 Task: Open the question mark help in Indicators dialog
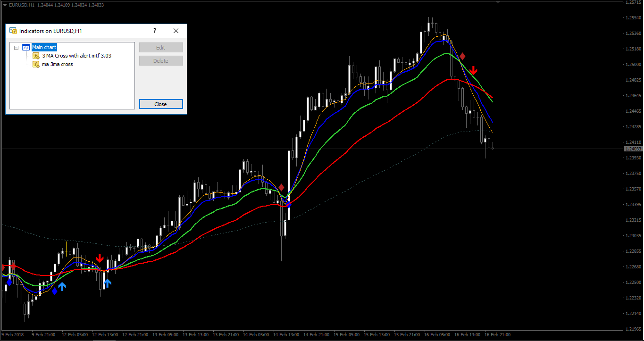[x=155, y=31]
